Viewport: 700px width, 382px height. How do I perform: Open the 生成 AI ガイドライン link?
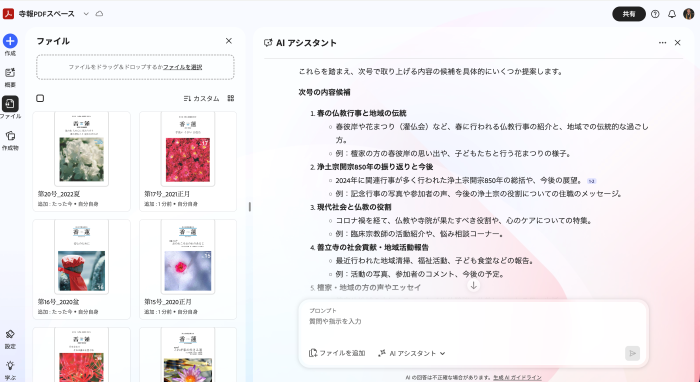point(517,378)
